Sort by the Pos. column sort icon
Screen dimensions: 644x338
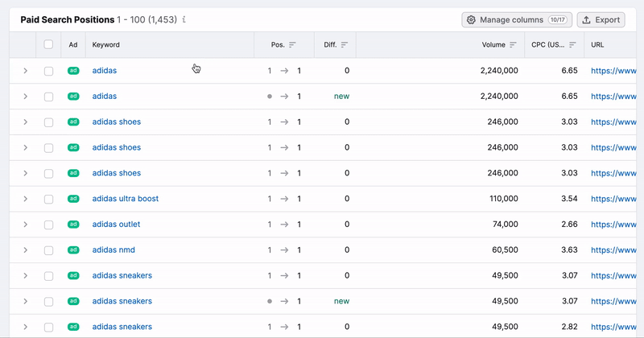292,45
